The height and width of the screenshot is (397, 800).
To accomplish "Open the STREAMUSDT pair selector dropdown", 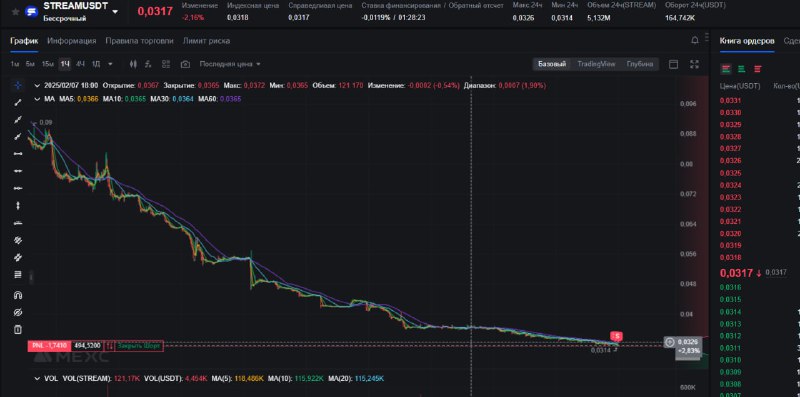I will click(115, 12).
